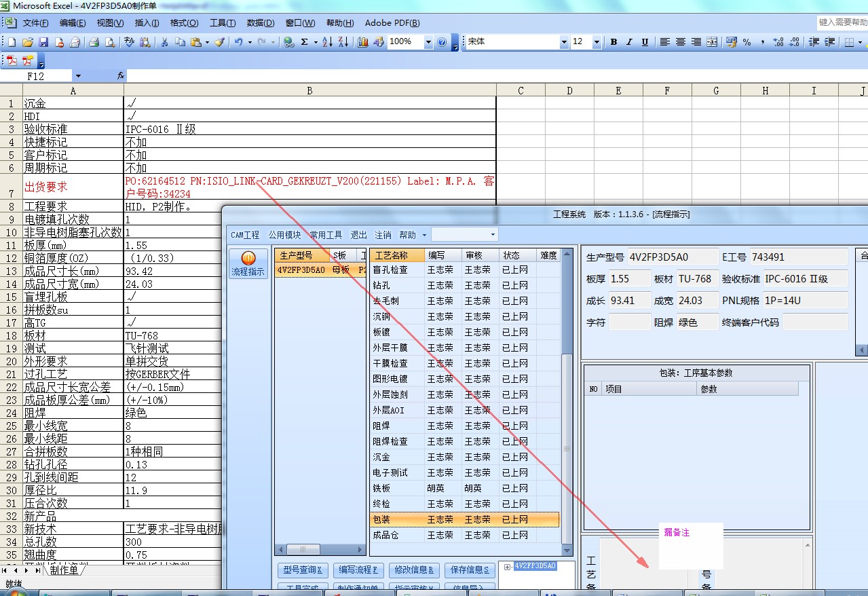Image resolution: width=868 pixels, height=596 pixels.
Task: Convert to Adobe PDF icon
Action: pos(12,60)
